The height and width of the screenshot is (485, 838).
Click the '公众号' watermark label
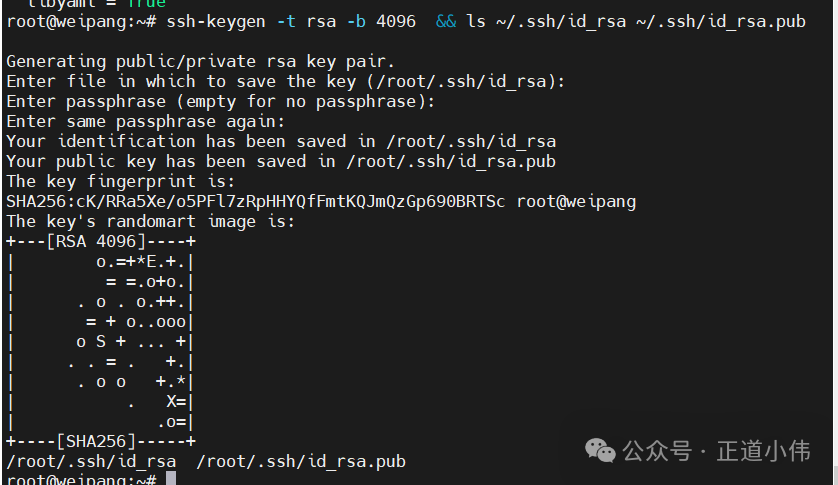(x=657, y=451)
